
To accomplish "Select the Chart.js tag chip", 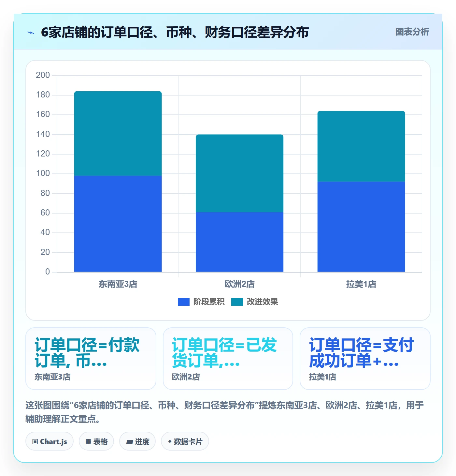I will click(x=50, y=441).
